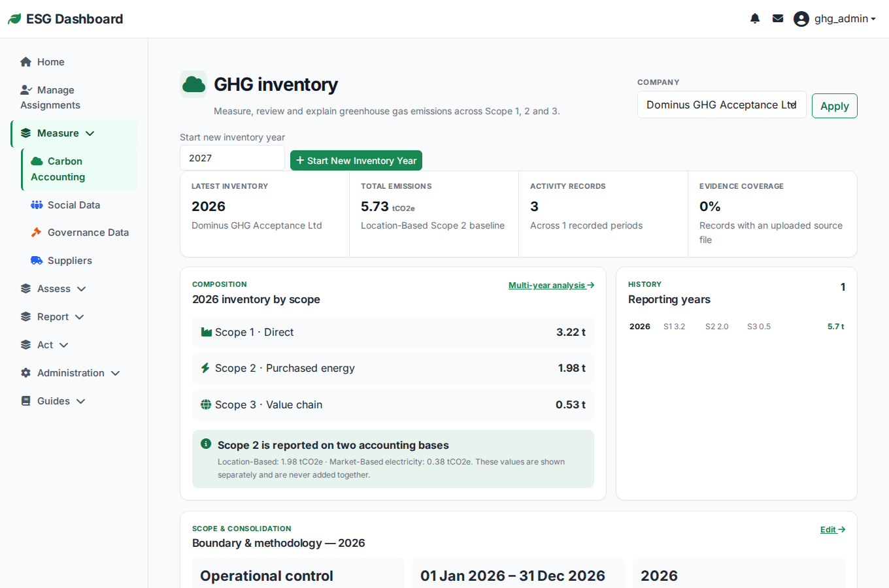The height and width of the screenshot is (588, 889).
Task: Click the Social Data people icon
Action: coord(37,205)
